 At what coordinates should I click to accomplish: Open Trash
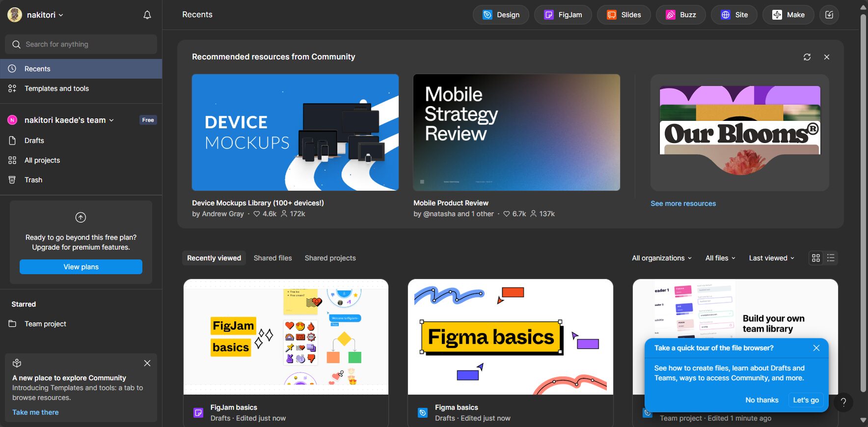click(x=81, y=180)
